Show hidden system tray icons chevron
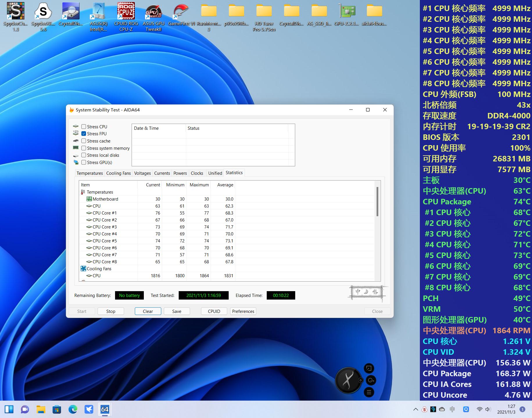532x418 pixels. coord(415,409)
